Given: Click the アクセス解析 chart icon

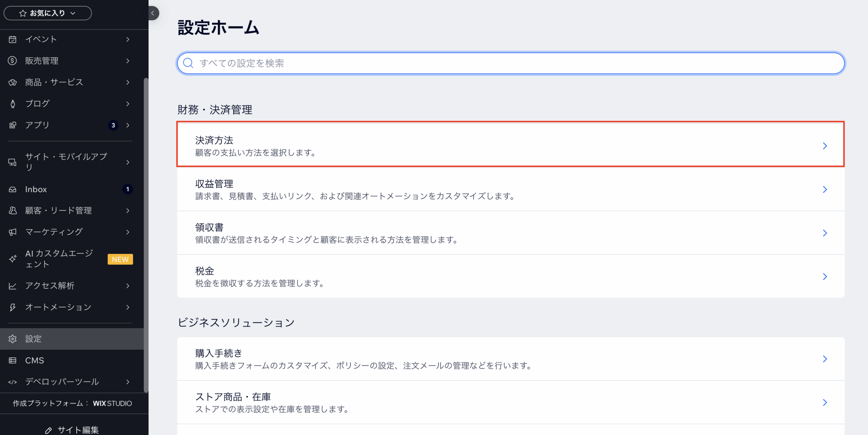Looking at the screenshot, I should pos(13,286).
